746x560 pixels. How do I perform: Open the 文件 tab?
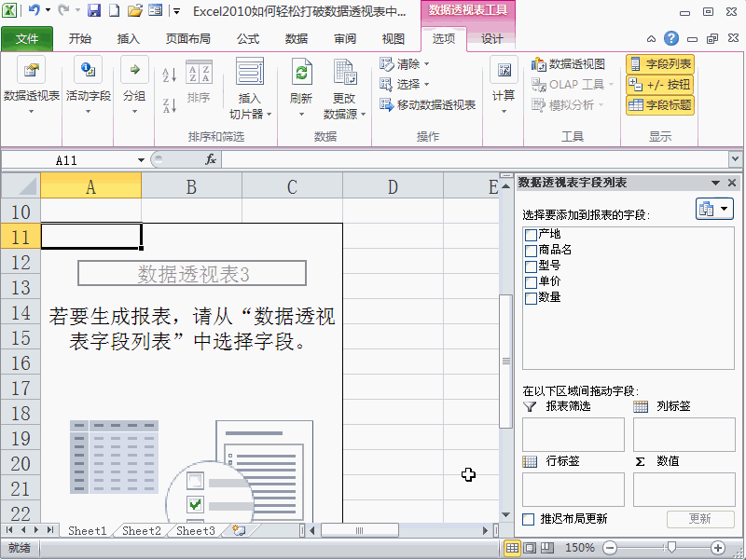pos(27,38)
